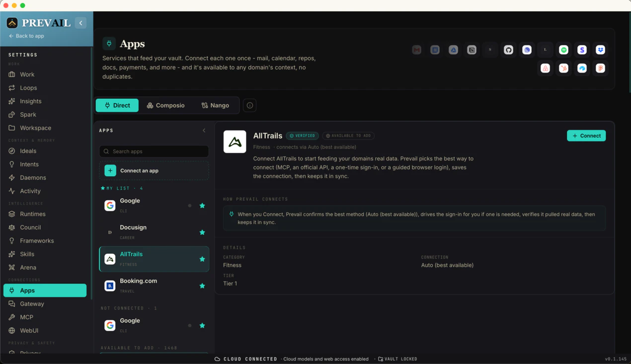
Task: Collapse the Apps list panel chevron
Action: [x=204, y=131]
